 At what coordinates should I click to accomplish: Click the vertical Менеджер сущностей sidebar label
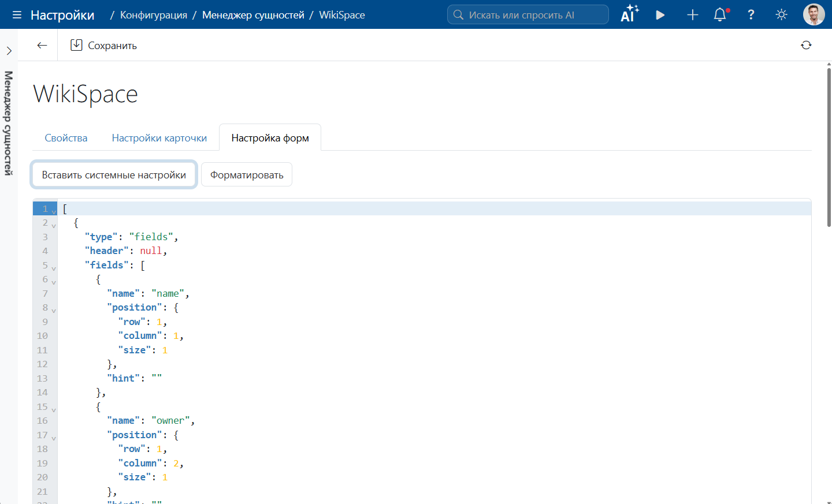pos(8,123)
